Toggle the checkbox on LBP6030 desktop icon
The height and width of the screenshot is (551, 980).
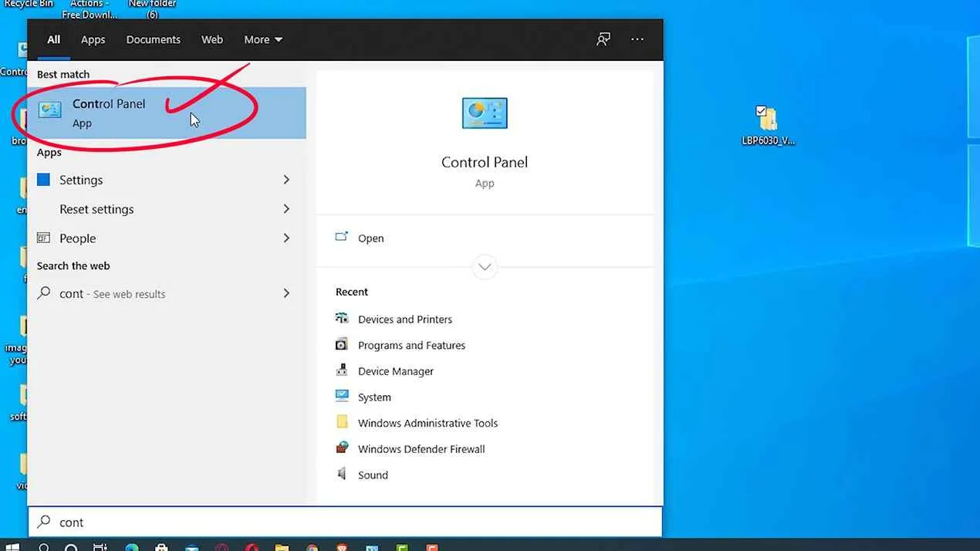tap(762, 111)
